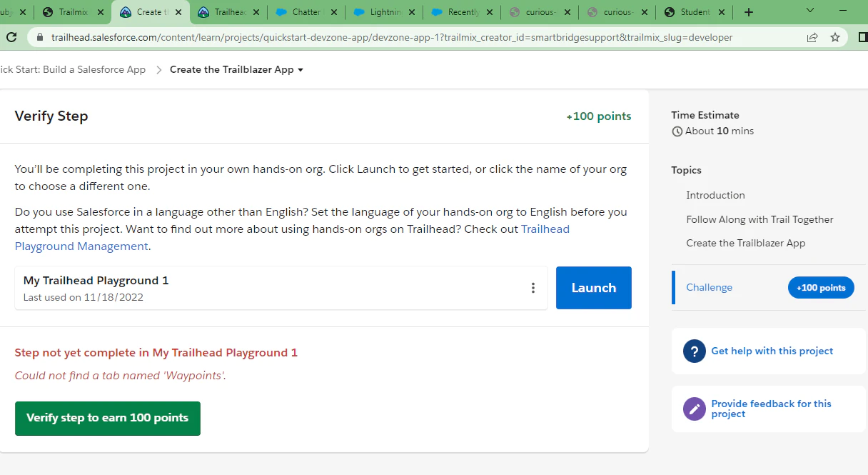This screenshot has width=868, height=475.
Task: Click the purple pencil feedback icon
Action: (695, 409)
